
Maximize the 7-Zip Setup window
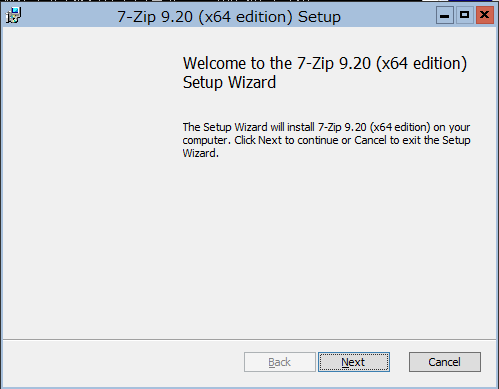pos(464,15)
